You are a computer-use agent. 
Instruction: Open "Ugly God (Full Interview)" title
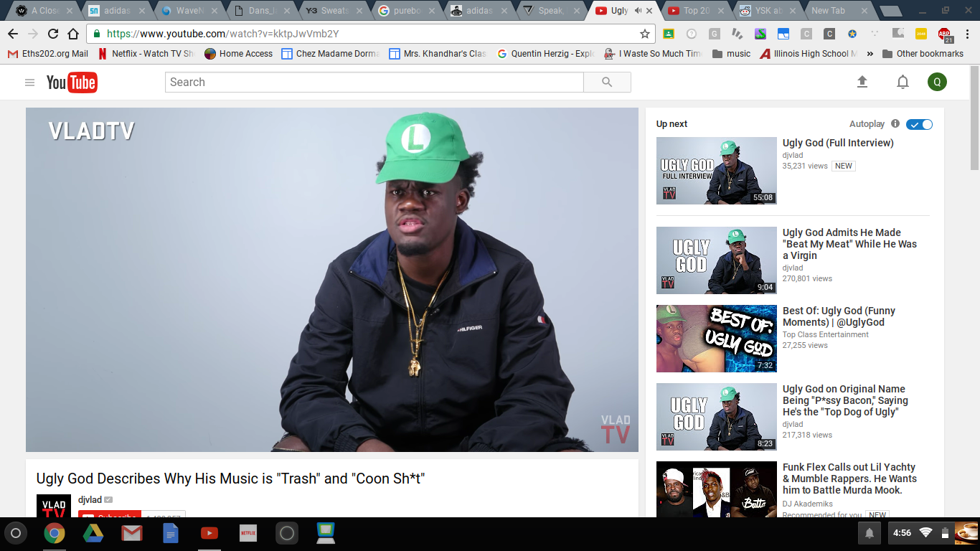point(838,143)
